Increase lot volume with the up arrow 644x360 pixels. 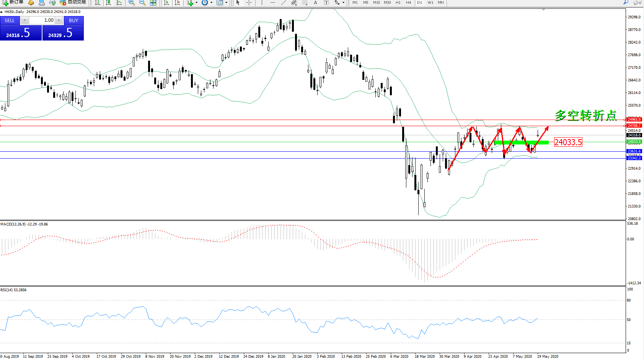pyautogui.click(x=59, y=20)
